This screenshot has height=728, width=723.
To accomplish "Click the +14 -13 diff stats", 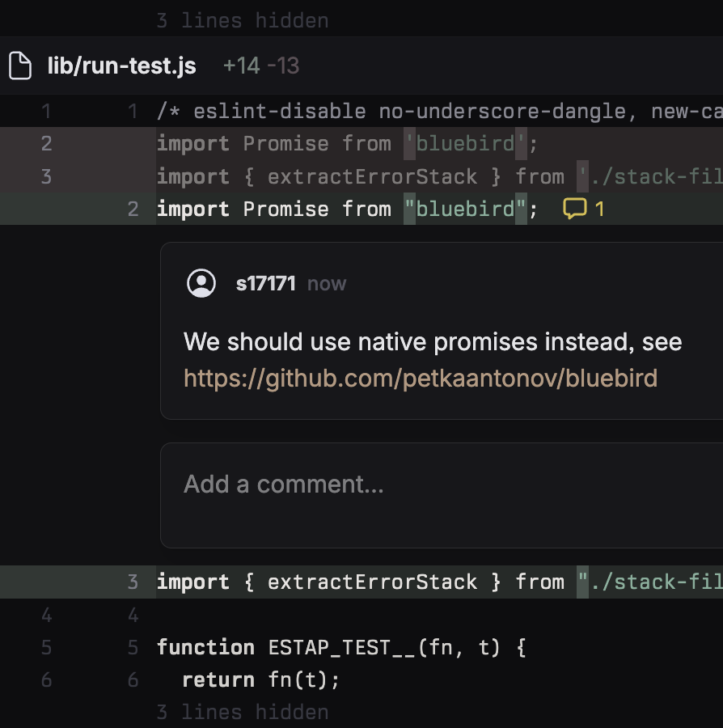I will pyautogui.click(x=260, y=66).
